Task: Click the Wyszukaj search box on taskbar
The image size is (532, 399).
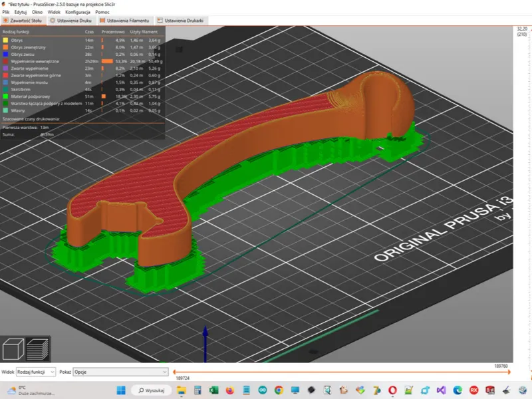Action: point(151,390)
